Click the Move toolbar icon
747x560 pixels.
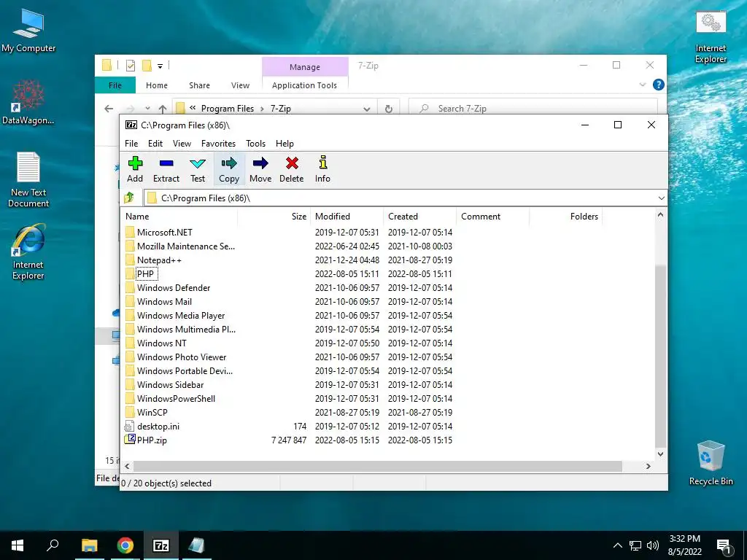(x=260, y=163)
